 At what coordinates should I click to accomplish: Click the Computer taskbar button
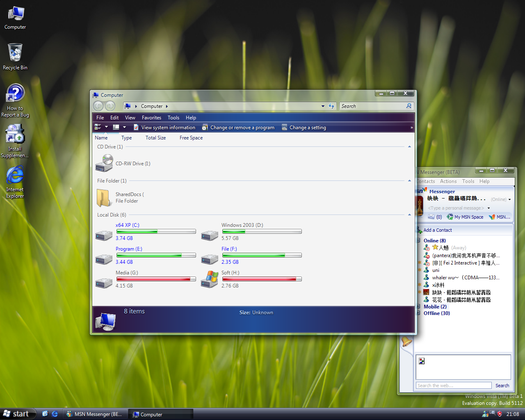click(161, 414)
